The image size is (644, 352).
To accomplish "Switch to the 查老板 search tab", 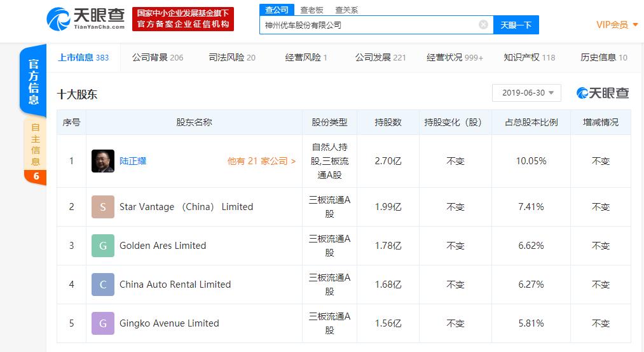I will pyautogui.click(x=312, y=10).
